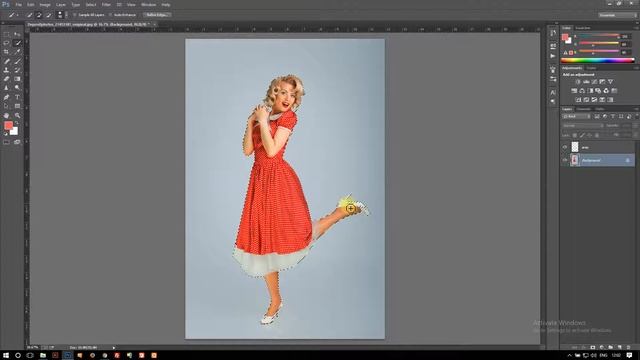
Task: Select the Brush tool
Action: pos(17,61)
